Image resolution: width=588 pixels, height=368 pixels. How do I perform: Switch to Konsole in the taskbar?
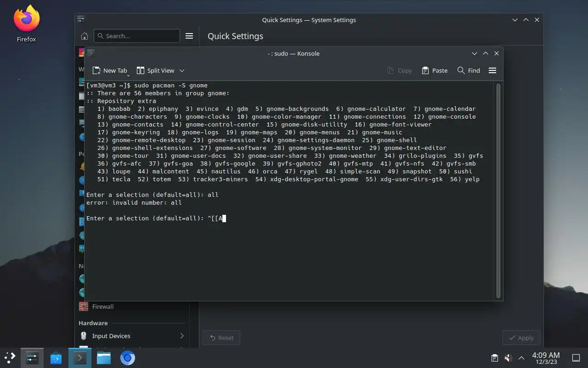80,357
